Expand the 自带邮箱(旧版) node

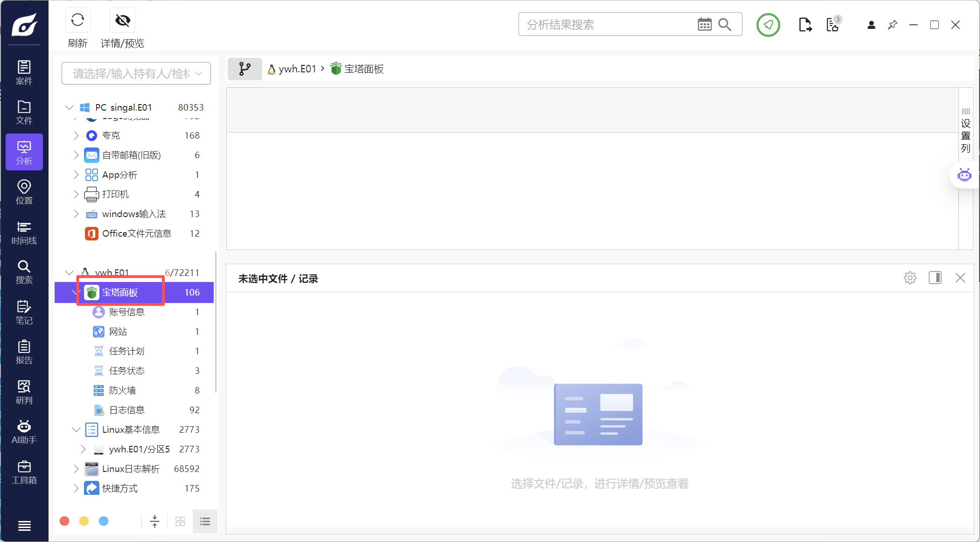pyautogui.click(x=76, y=155)
